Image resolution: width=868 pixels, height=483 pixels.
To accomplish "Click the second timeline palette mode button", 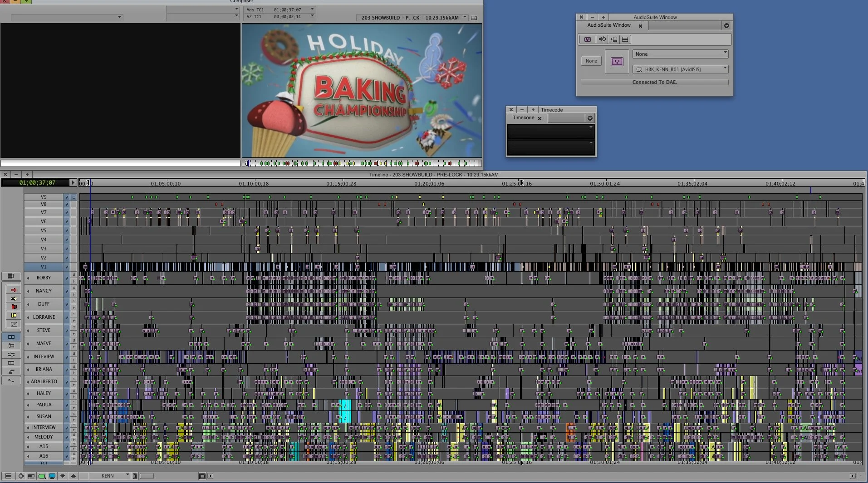I will tap(11, 346).
